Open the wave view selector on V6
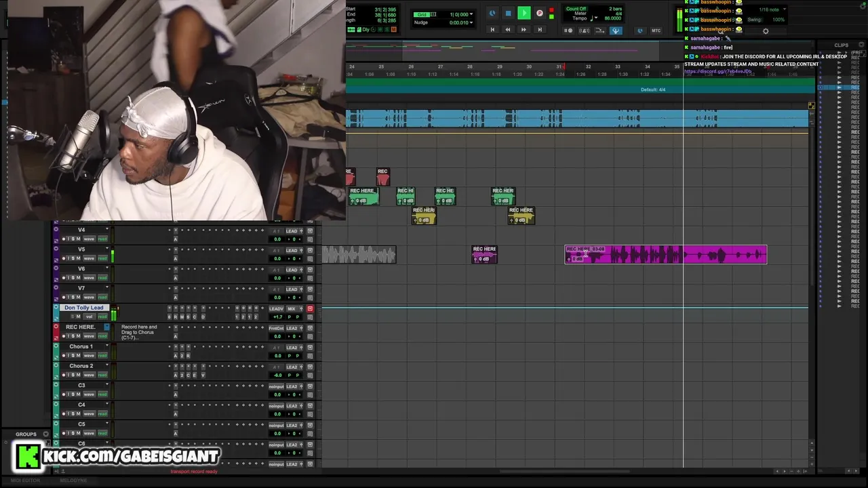 tap(89, 278)
